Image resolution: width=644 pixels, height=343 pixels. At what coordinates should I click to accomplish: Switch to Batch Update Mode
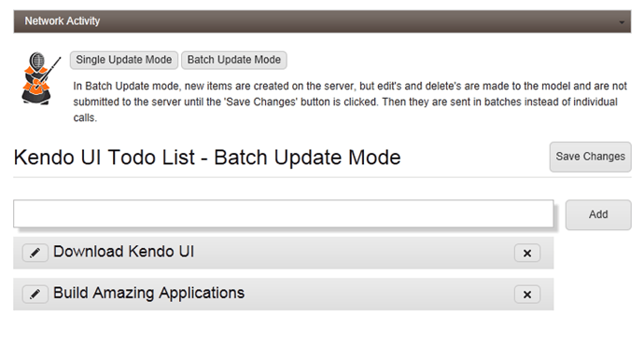234,60
